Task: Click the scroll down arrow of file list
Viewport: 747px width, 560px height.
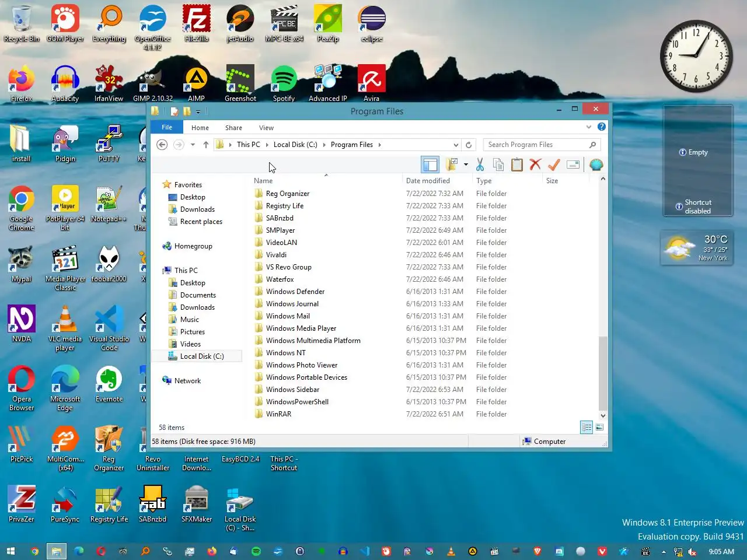Action: click(x=603, y=416)
